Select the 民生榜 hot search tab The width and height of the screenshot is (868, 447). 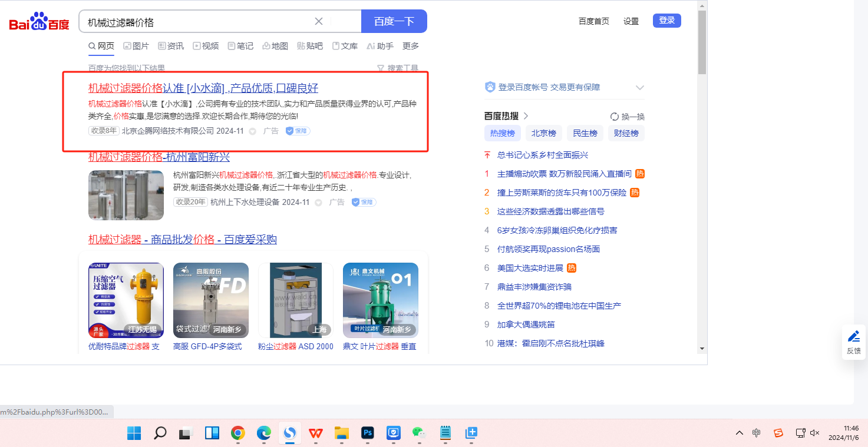[x=585, y=133]
